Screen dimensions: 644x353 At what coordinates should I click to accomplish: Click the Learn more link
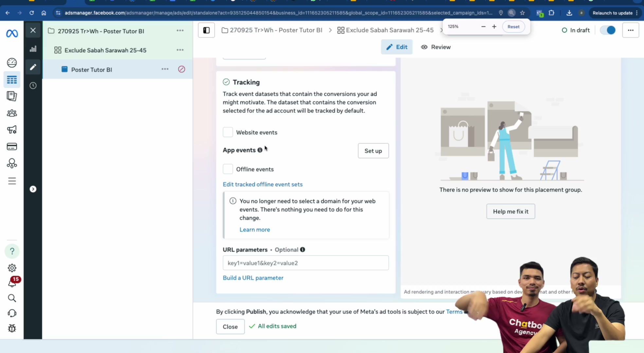click(x=255, y=229)
